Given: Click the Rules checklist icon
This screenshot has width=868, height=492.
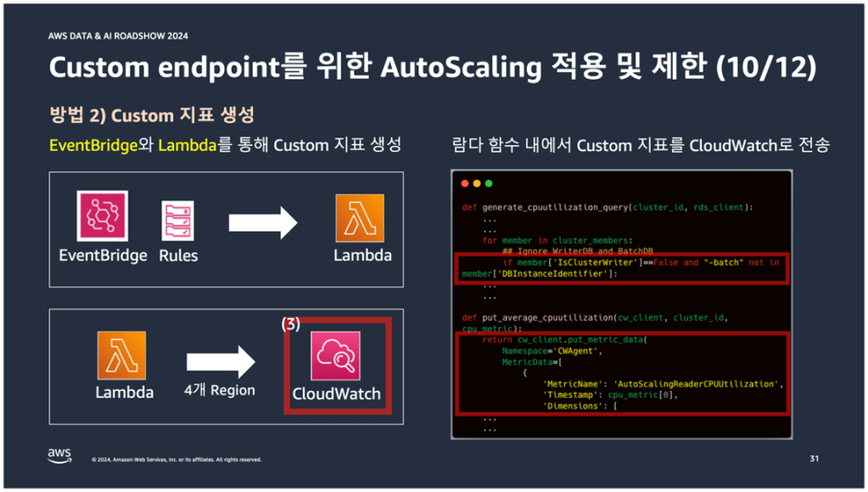Looking at the screenshot, I should click(178, 221).
